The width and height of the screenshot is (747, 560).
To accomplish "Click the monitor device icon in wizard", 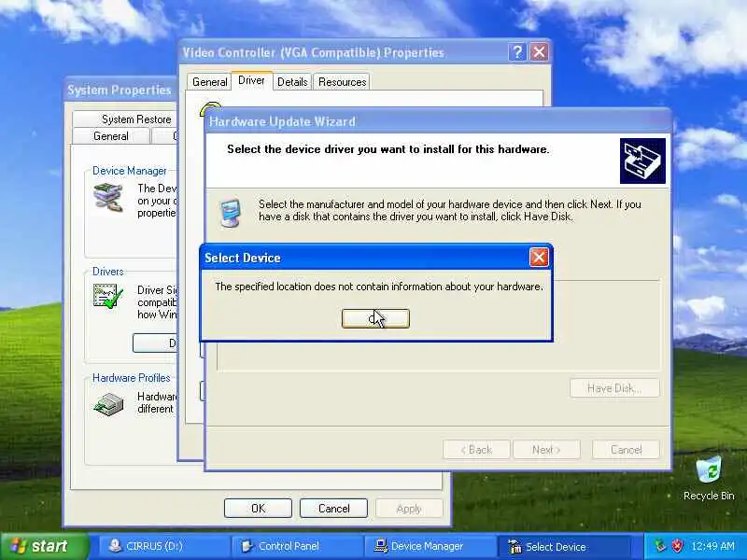I will 231,213.
